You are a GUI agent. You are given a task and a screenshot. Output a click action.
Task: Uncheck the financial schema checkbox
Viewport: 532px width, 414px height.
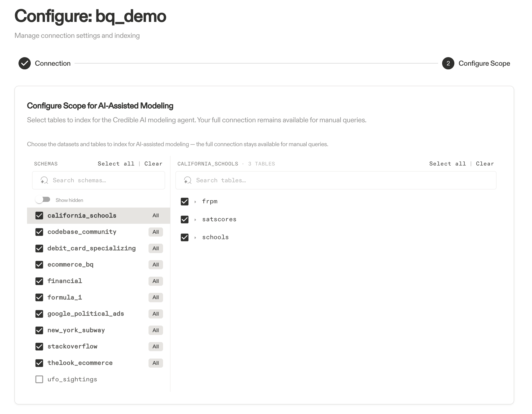[x=39, y=281]
